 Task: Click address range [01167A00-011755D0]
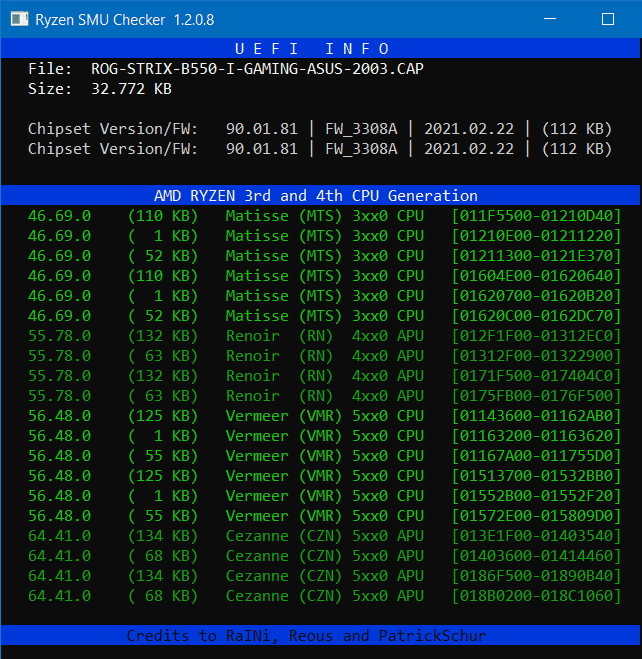[x=537, y=456]
